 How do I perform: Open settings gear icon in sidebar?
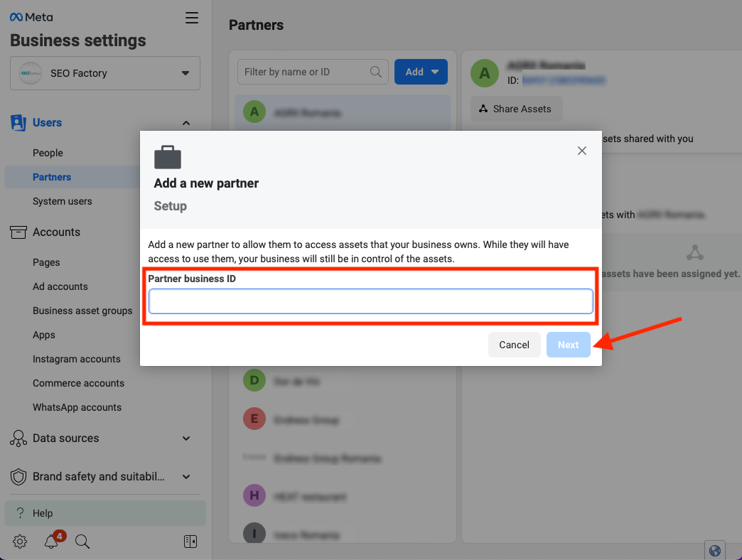(x=20, y=542)
